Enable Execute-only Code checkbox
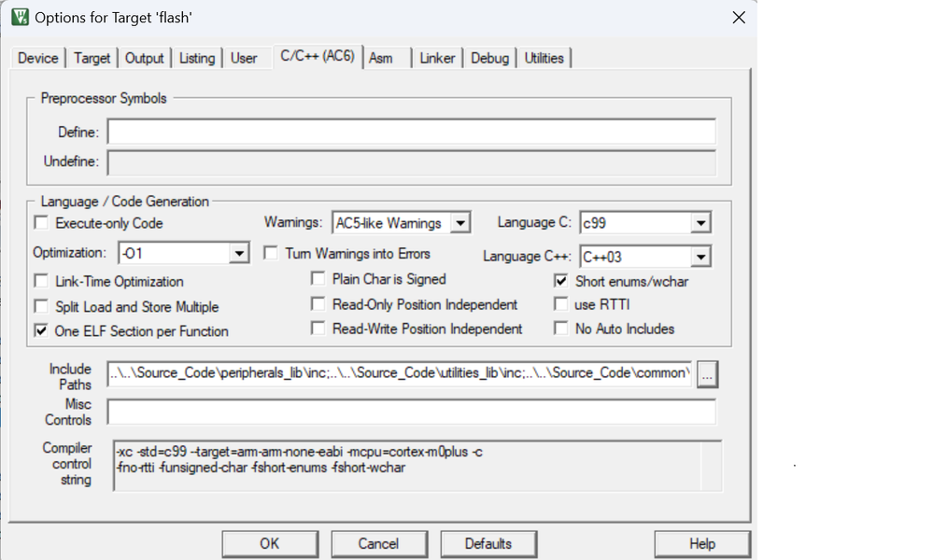Viewport: 933px width, 560px height. tap(41, 223)
